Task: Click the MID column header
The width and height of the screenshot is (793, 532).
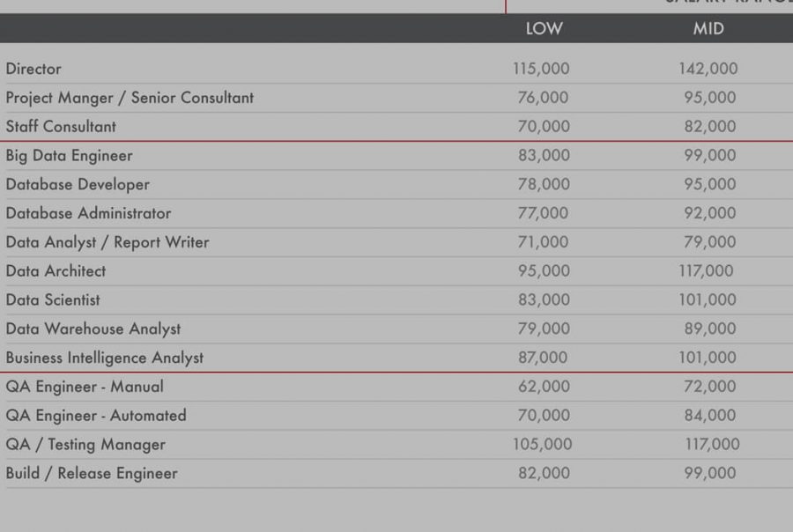Action: click(708, 28)
